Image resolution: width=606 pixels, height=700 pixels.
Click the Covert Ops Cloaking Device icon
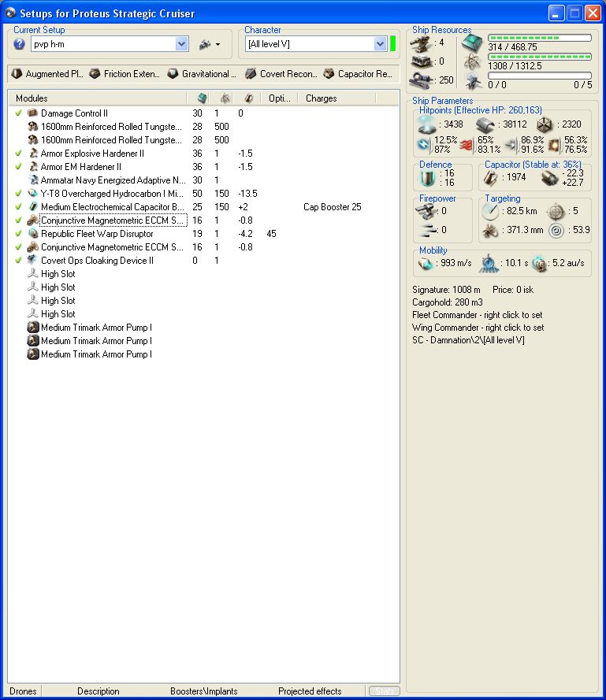point(32,260)
